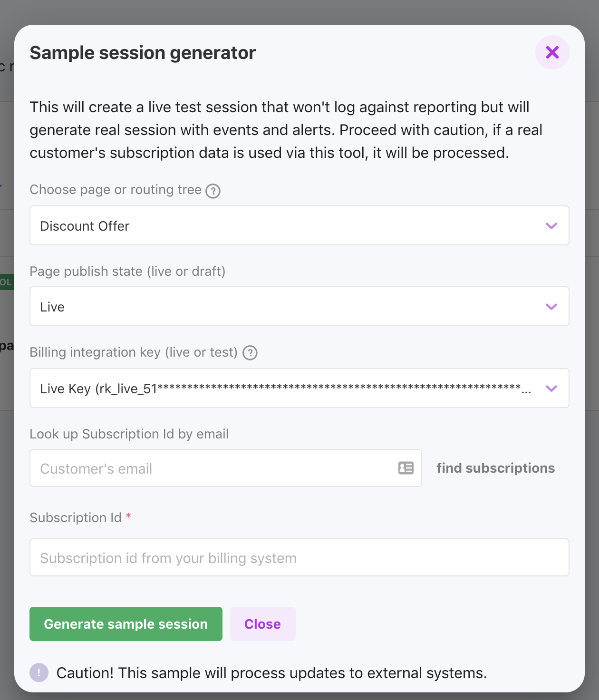Click "Look up Subscription Id by email" label
This screenshot has width=599, height=700.
pyautogui.click(x=129, y=434)
